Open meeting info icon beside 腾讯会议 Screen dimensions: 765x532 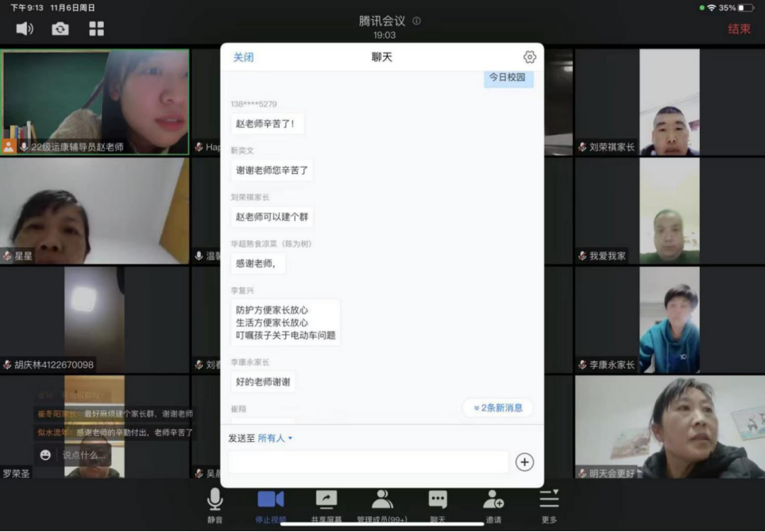417,21
